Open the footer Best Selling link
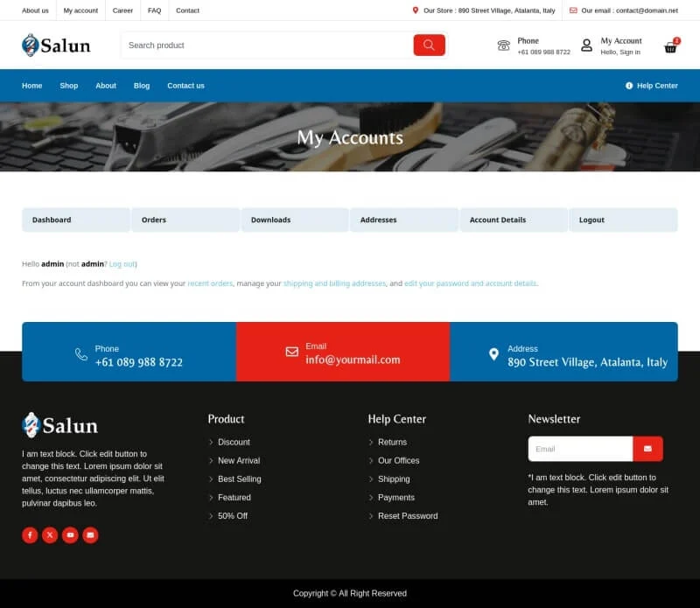Screen dimensions: 700x608 click(x=240, y=479)
